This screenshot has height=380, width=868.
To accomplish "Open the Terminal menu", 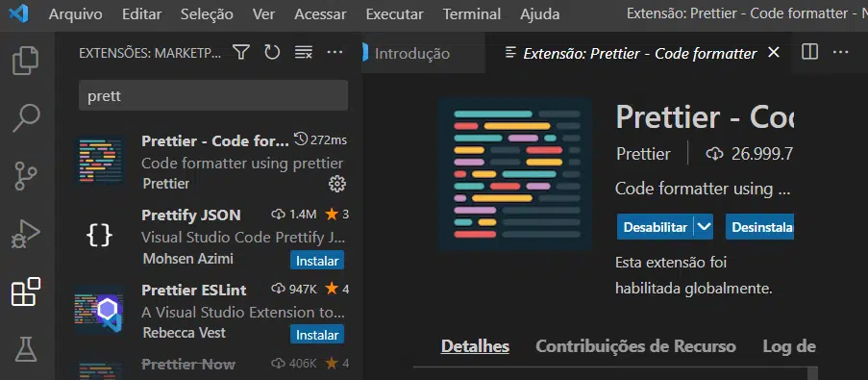I will [x=472, y=13].
